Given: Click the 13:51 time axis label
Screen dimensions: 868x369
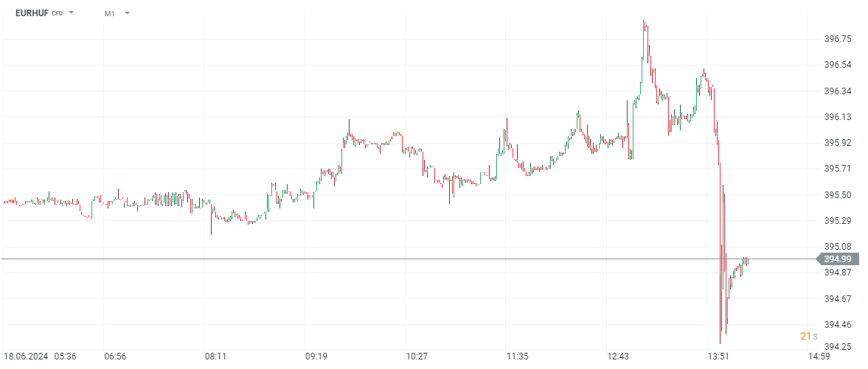Looking at the screenshot, I should coord(718,356).
